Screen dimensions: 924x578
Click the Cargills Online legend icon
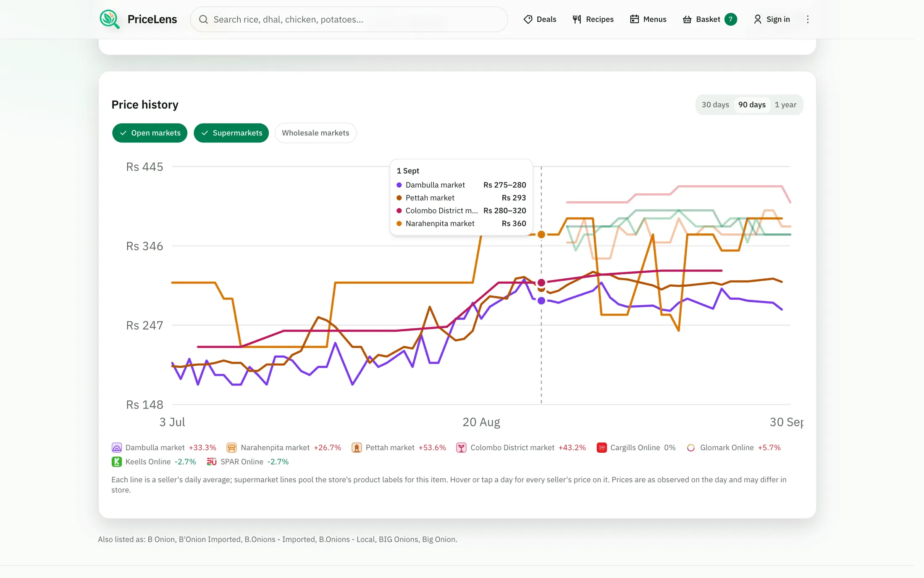click(x=601, y=448)
